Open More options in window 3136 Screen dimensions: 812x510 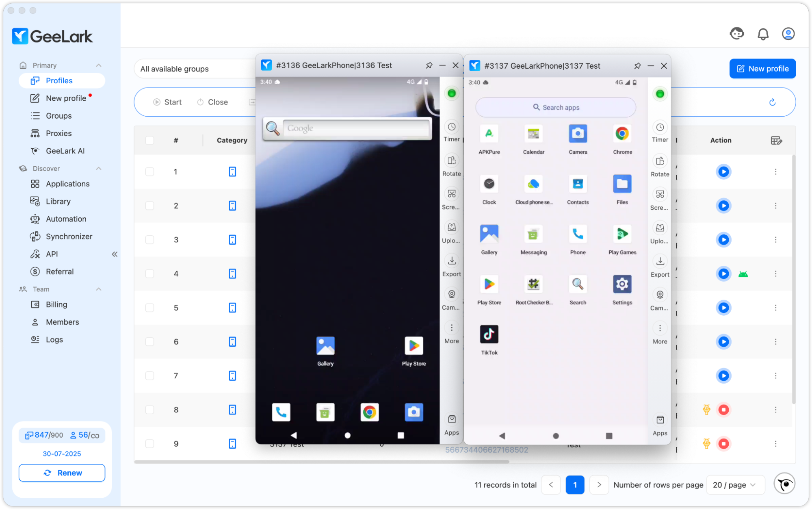coord(451,333)
